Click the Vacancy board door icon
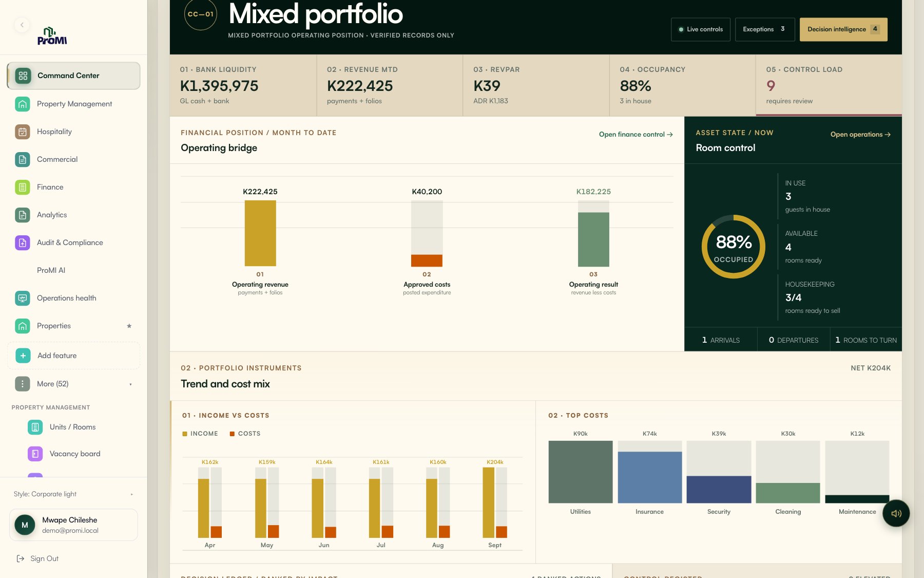The height and width of the screenshot is (578, 924). pos(35,454)
